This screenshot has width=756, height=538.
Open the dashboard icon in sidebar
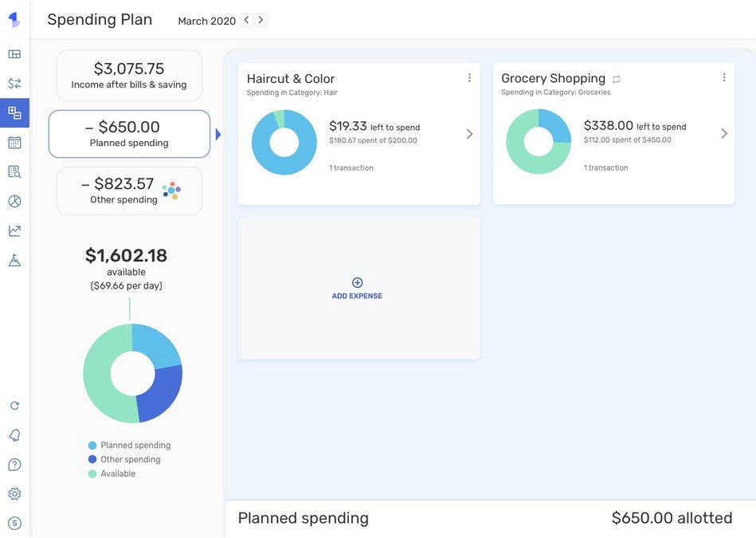pos(14,54)
